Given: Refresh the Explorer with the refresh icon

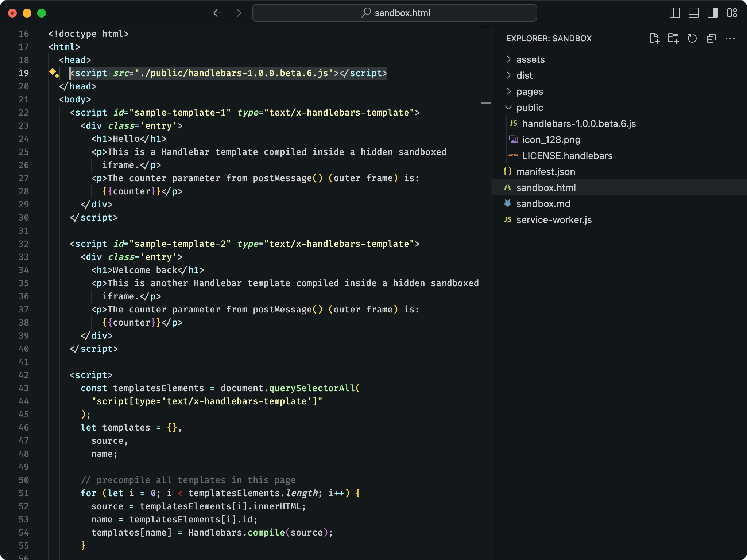Looking at the screenshot, I should pos(692,38).
